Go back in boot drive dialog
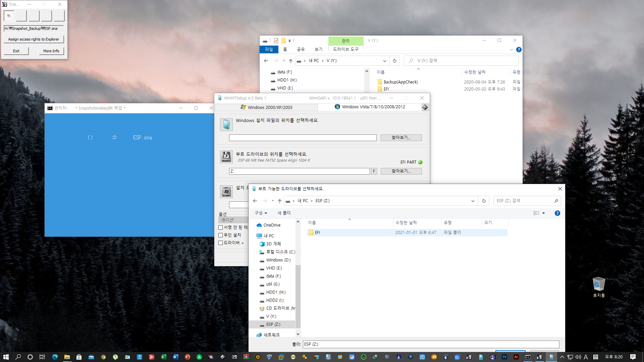644x362 pixels. pos(255,201)
